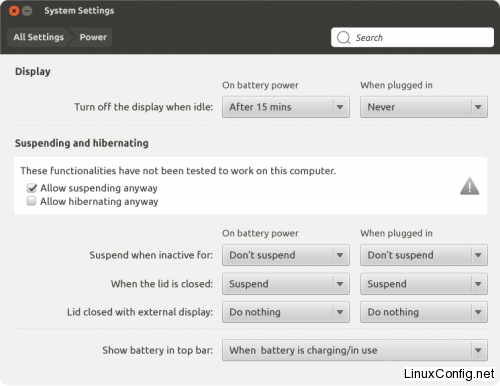
Task: Click the 'When the lid is closed:' label
Action: [162, 284]
